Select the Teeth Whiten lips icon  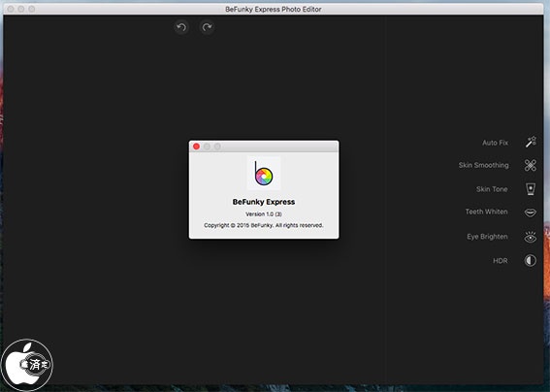tap(531, 212)
